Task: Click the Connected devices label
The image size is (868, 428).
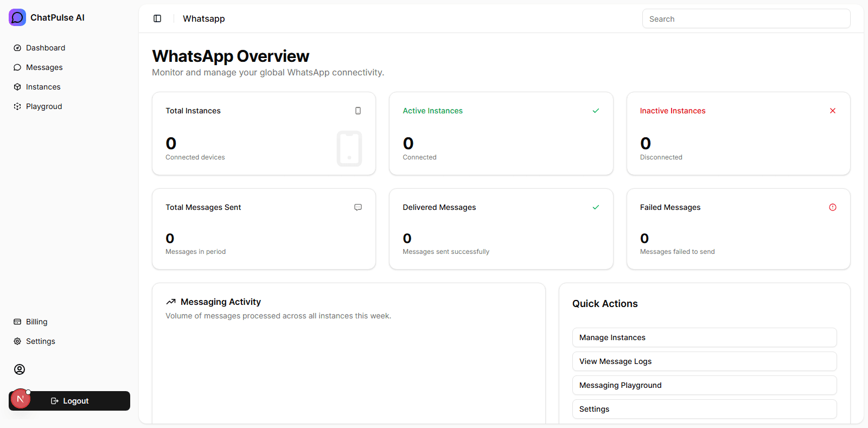Action: click(x=195, y=157)
